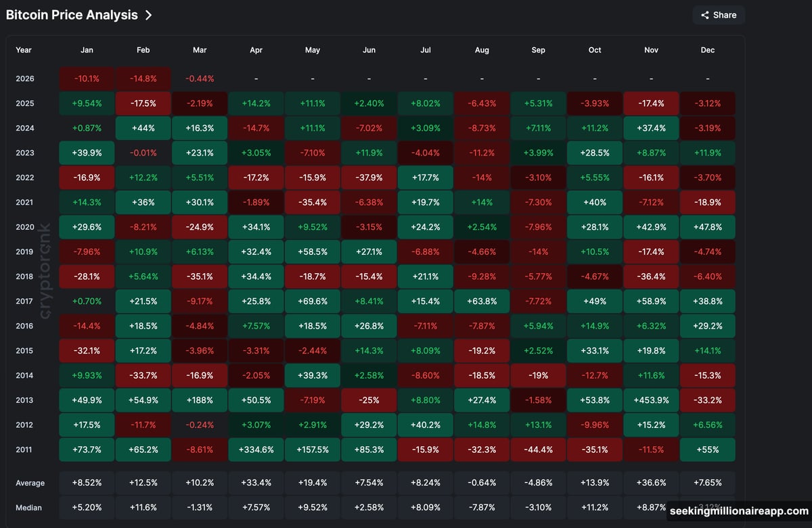This screenshot has width=812, height=528.
Task: Select the +334.6% April 2011 cell
Action: (256, 450)
